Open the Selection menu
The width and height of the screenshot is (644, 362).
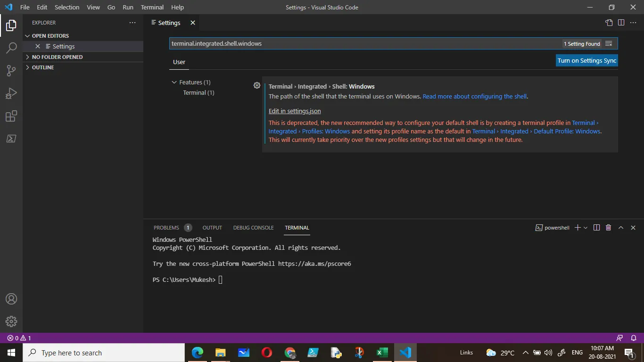coord(67,8)
